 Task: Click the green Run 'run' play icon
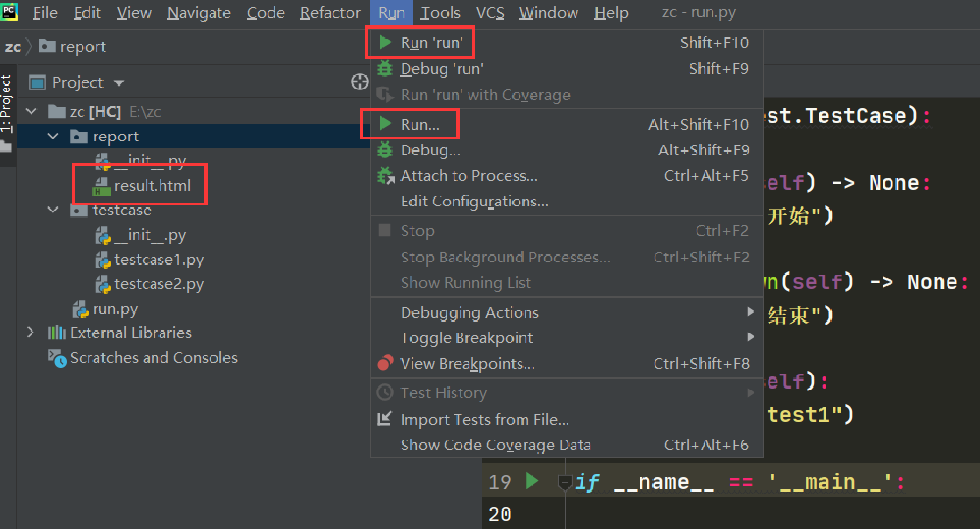click(x=385, y=42)
